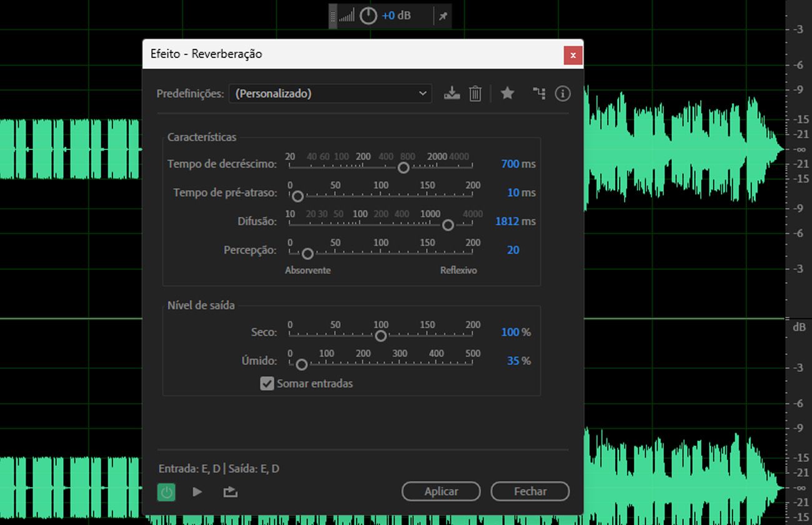Toggle the pin icon on the HUD
This screenshot has height=525, width=812.
[x=442, y=16]
